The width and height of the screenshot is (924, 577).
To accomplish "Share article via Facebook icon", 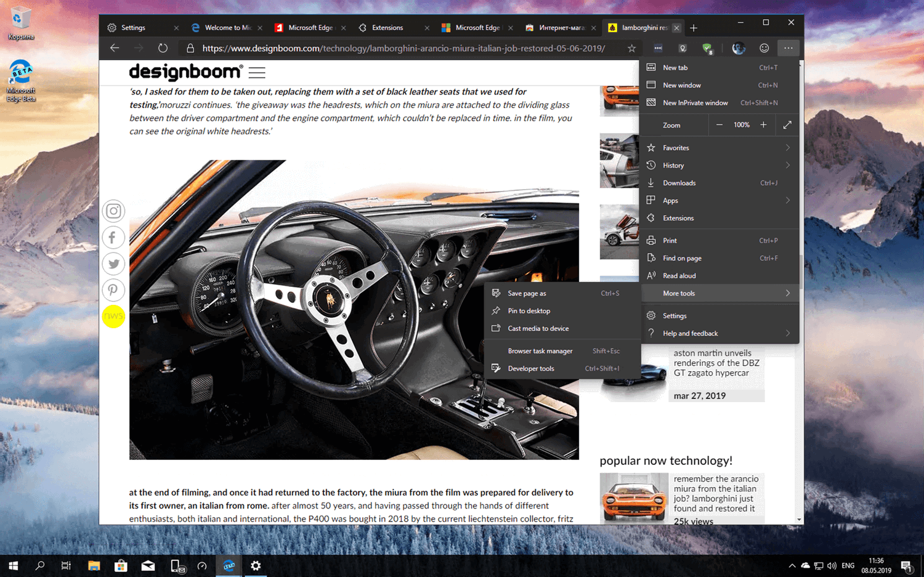I will click(x=113, y=238).
